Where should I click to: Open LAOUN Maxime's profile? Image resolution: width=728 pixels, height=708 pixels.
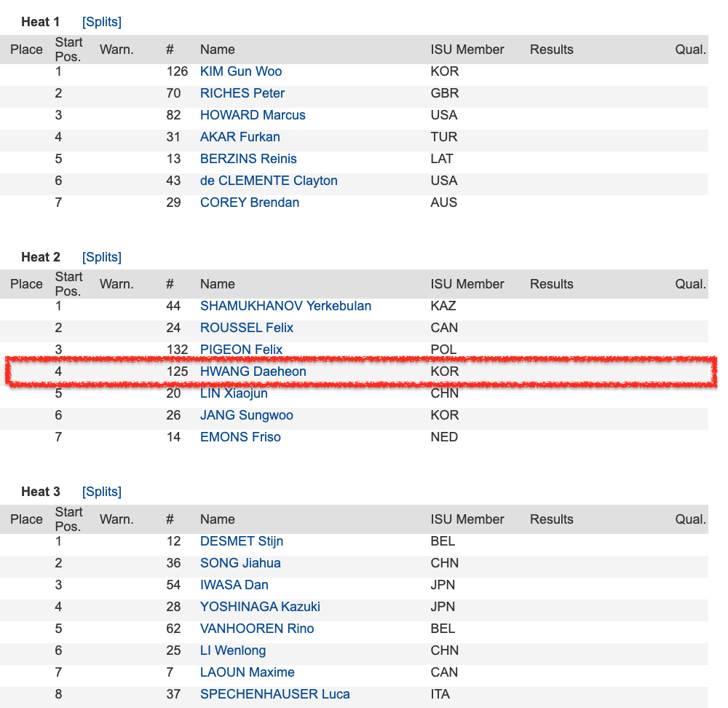247,672
